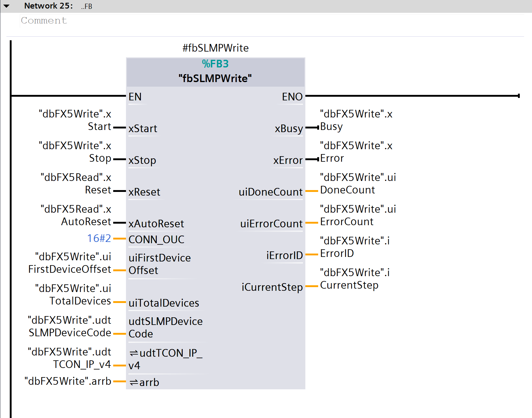532x418 pixels.
Task: Click the in-out arrows icon beside udtTCON_IP_v4
Action: [134, 353]
